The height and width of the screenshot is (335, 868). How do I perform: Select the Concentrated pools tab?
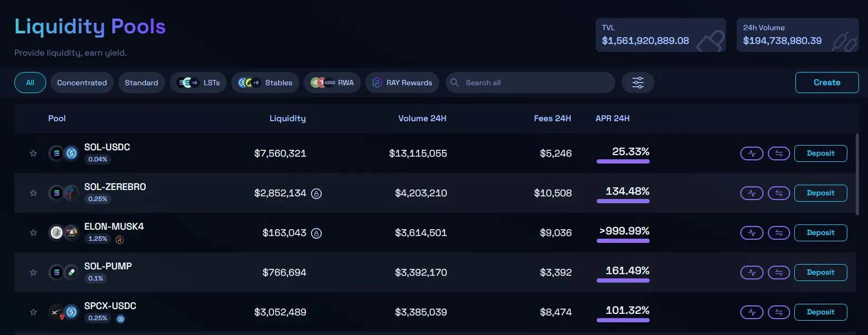pos(82,83)
